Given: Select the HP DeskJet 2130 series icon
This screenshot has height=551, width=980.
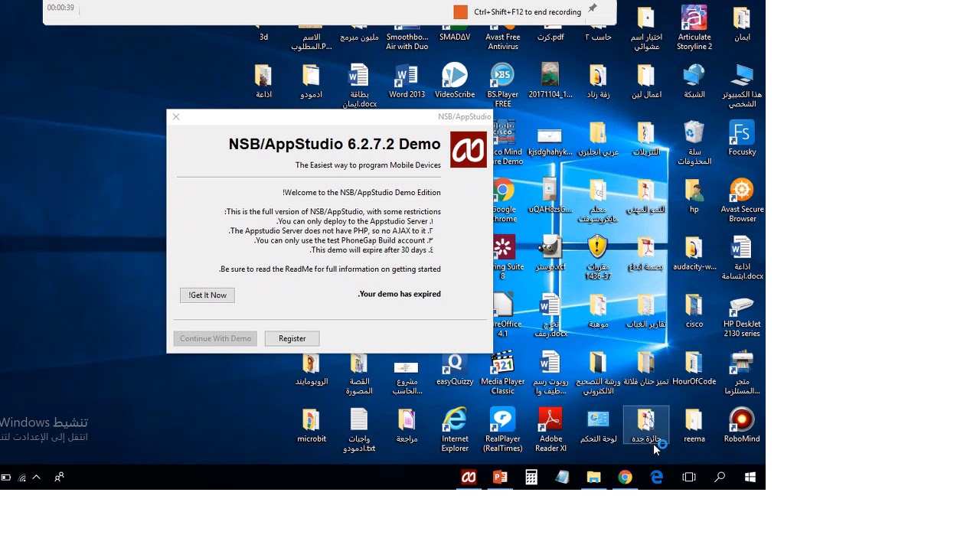Looking at the screenshot, I should (x=742, y=315).
